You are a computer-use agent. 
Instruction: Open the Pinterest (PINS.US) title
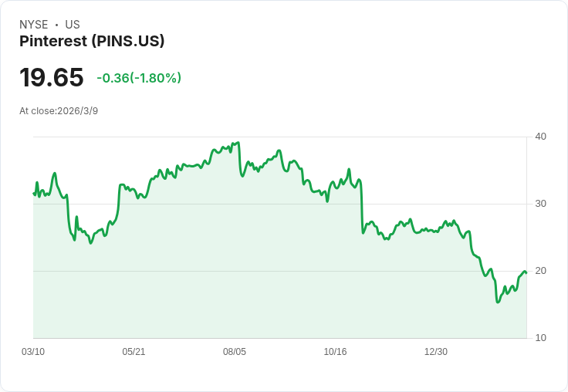(92, 42)
